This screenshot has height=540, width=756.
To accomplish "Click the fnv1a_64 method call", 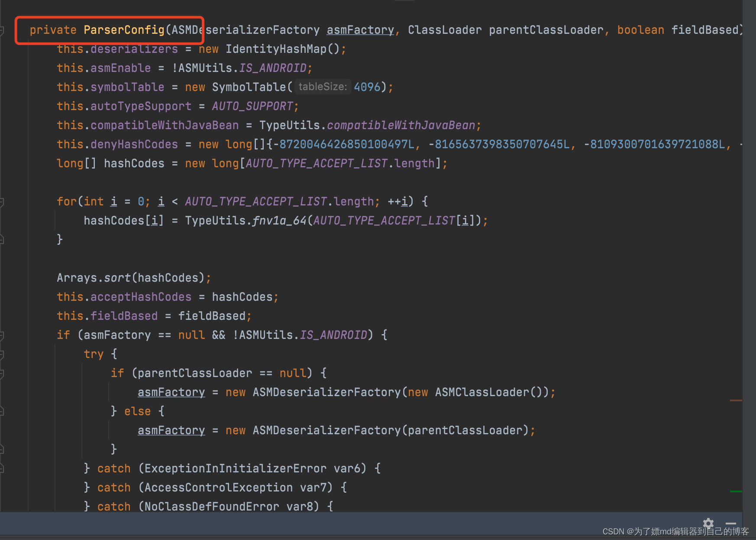I will point(279,221).
